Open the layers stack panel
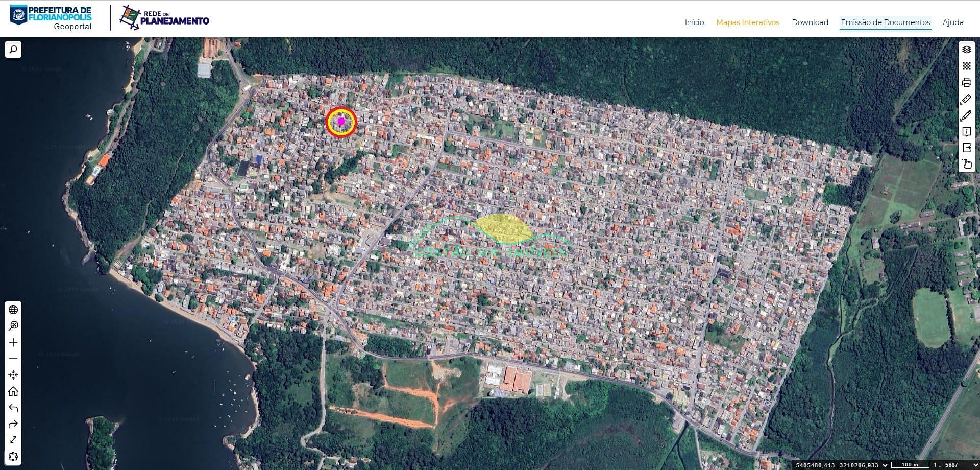 click(966, 50)
